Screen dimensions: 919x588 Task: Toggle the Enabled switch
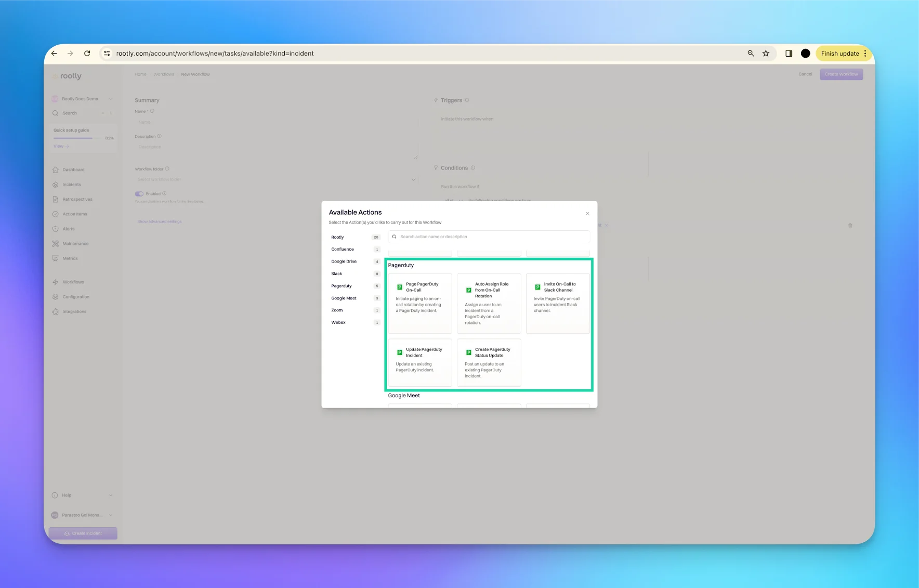[x=139, y=194]
